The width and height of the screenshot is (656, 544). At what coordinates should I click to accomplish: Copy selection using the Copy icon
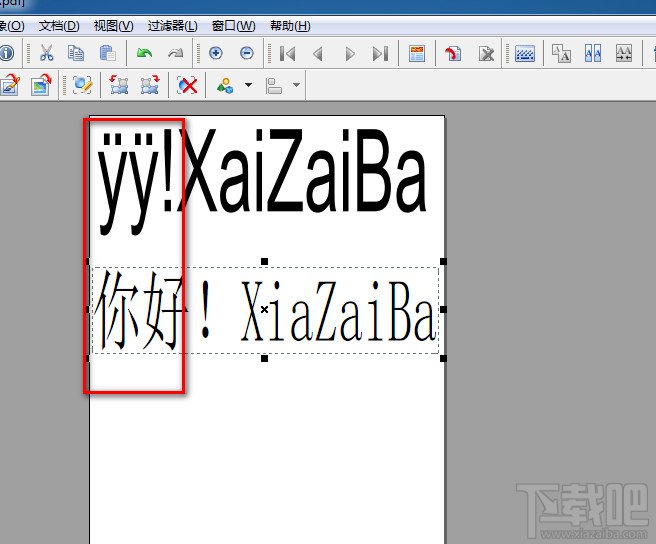(76, 53)
